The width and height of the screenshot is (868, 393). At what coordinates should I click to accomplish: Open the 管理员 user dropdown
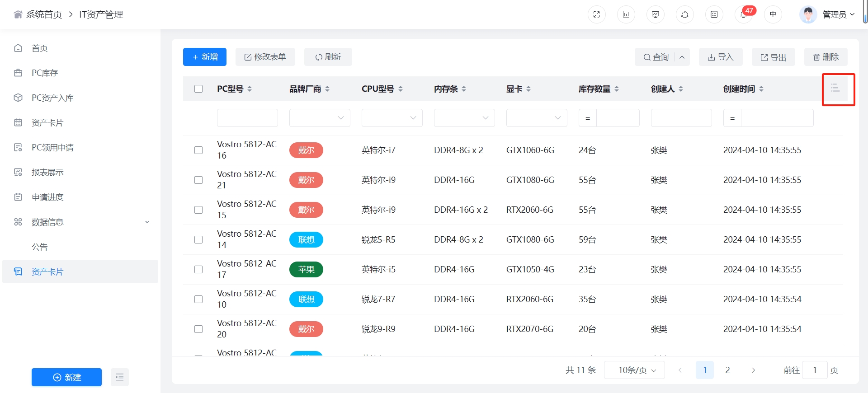(839, 14)
